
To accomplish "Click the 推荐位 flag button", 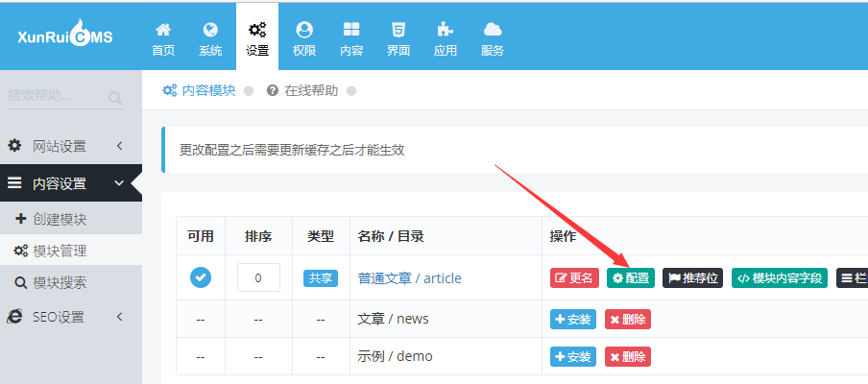I will 693,277.
